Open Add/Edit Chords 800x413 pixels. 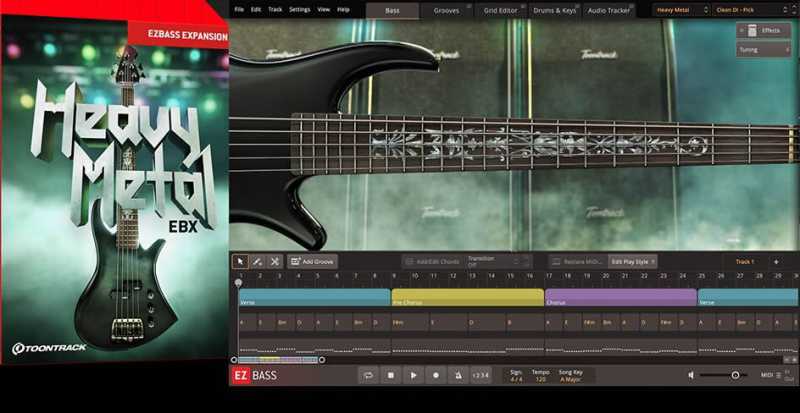click(x=432, y=261)
